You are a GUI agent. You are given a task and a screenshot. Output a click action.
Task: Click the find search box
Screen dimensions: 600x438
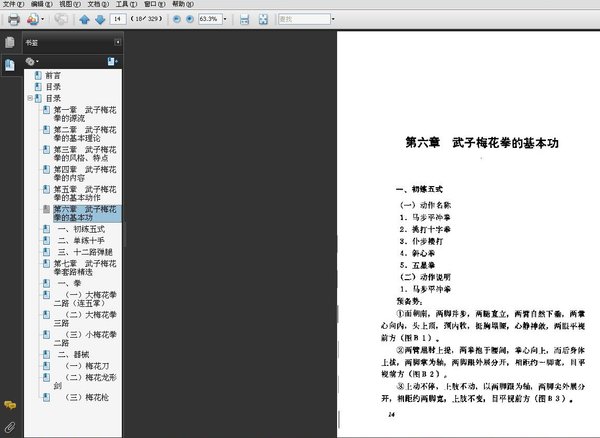pyautogui.click(x=304, y=19)
